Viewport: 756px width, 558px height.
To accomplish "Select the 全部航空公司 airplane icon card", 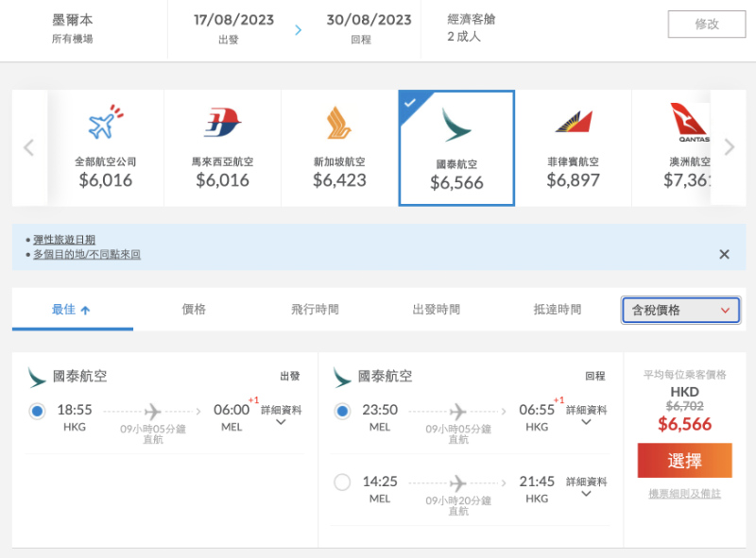I will [106, 148].
